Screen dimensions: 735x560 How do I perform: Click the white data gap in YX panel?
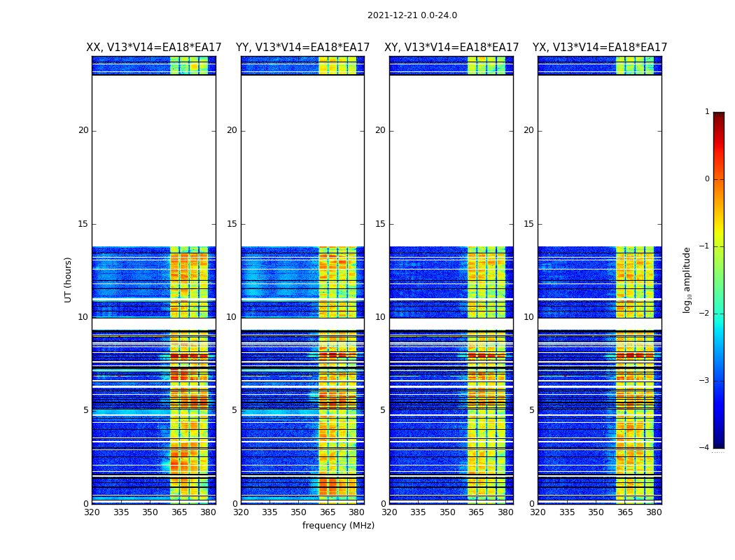click(600, 161)
